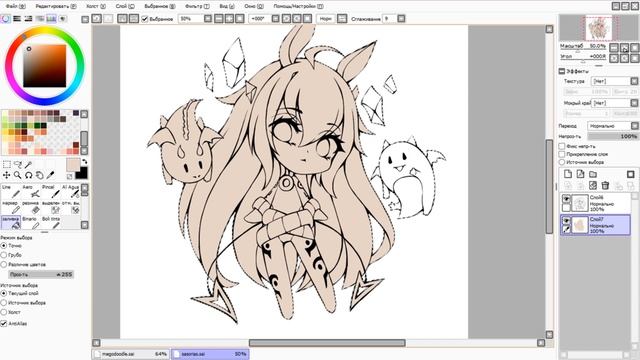Select the eyedropper color picker tool

click(x=50, y=175)
